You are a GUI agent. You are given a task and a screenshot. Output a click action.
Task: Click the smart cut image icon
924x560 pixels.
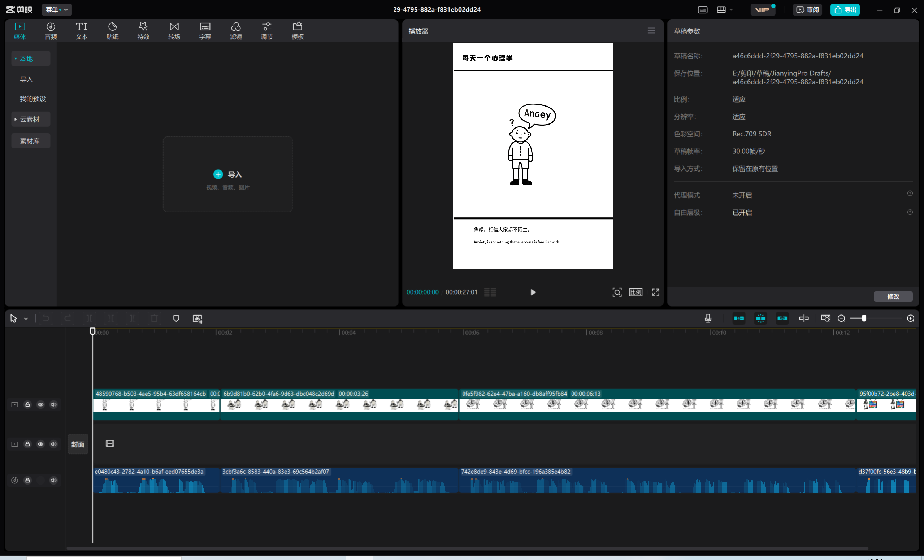(x=198, y=319)
